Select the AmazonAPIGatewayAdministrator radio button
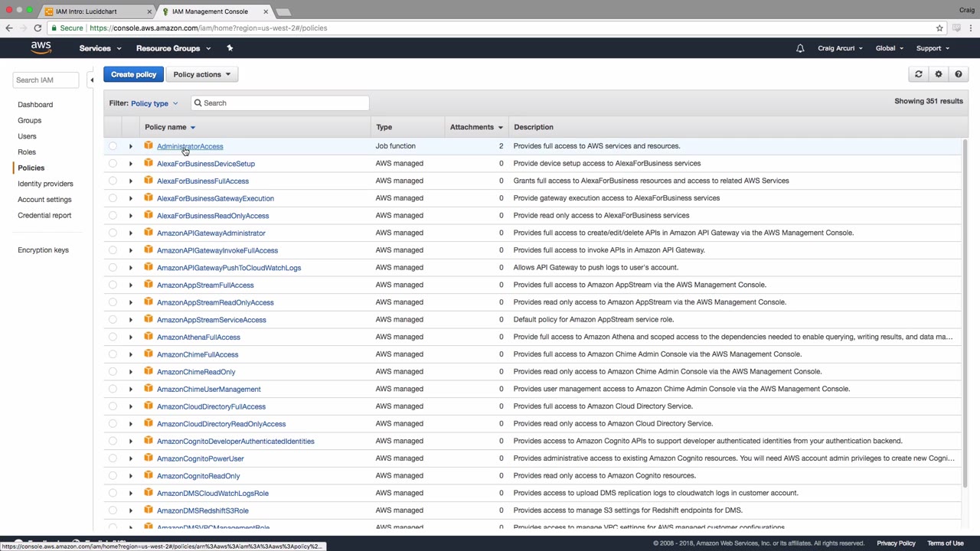Image resolution: width=980 pixels, height=551 pixels. (x=113, y=233)
